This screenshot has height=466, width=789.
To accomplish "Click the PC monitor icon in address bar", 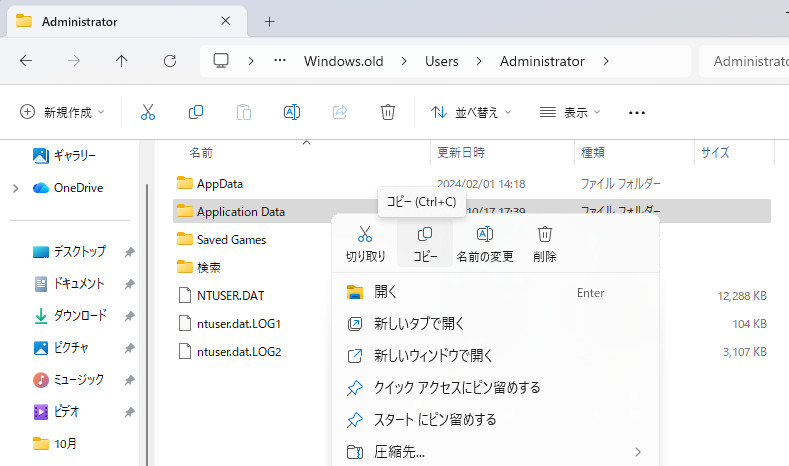I will (221, 61).
